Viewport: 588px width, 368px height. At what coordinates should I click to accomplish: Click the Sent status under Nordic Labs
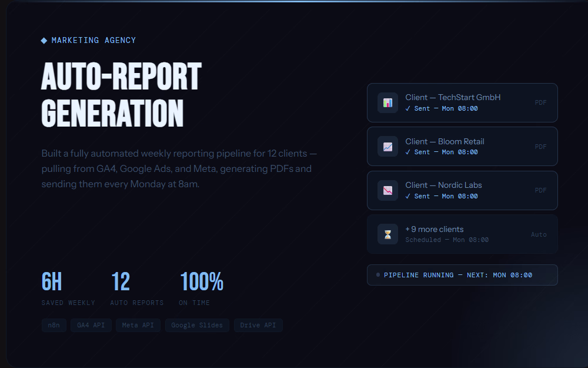tap(442, 196)
